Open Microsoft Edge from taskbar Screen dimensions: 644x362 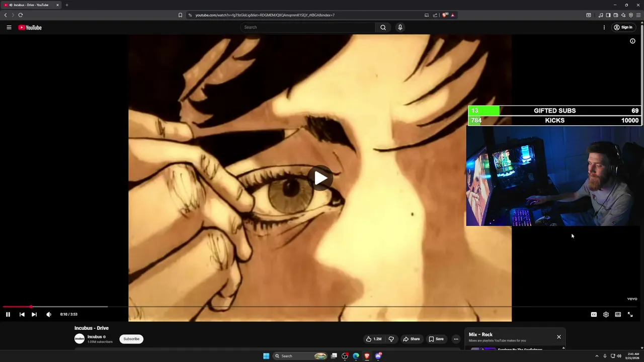pos(356,356)
